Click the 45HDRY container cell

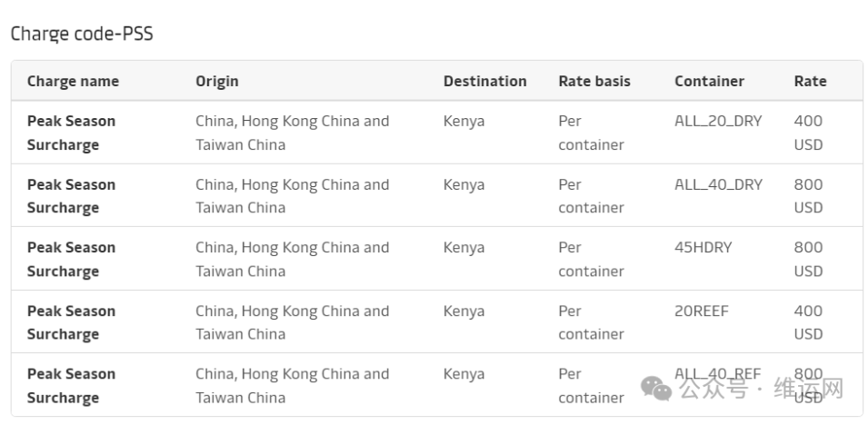pos(703,247)
